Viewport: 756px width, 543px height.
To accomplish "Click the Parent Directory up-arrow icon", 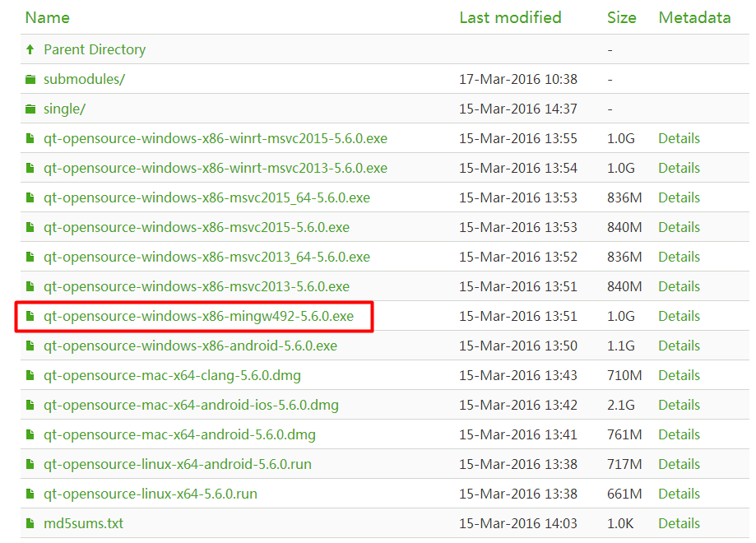I will [x=30, y=49].
